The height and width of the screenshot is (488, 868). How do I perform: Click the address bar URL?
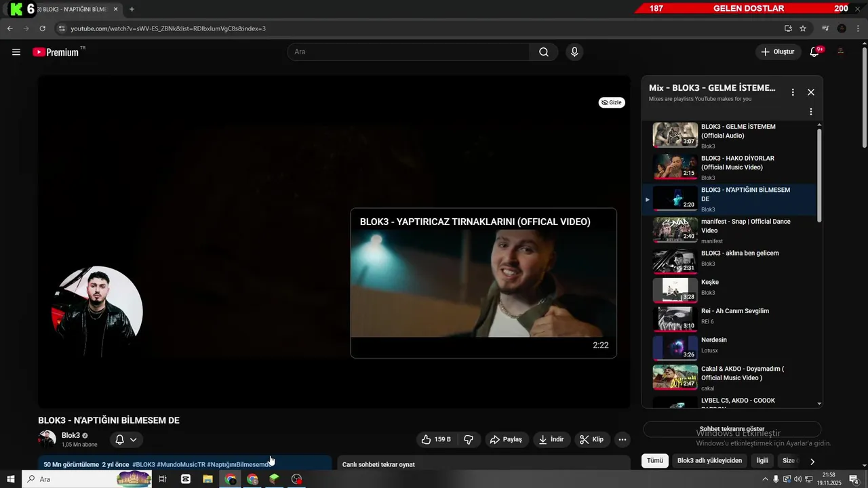pos(168,28)
